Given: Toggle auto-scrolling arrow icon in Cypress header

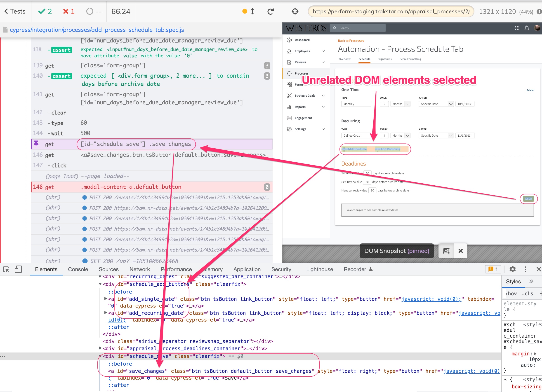Looking at the screenshot, I should (252, 12).
